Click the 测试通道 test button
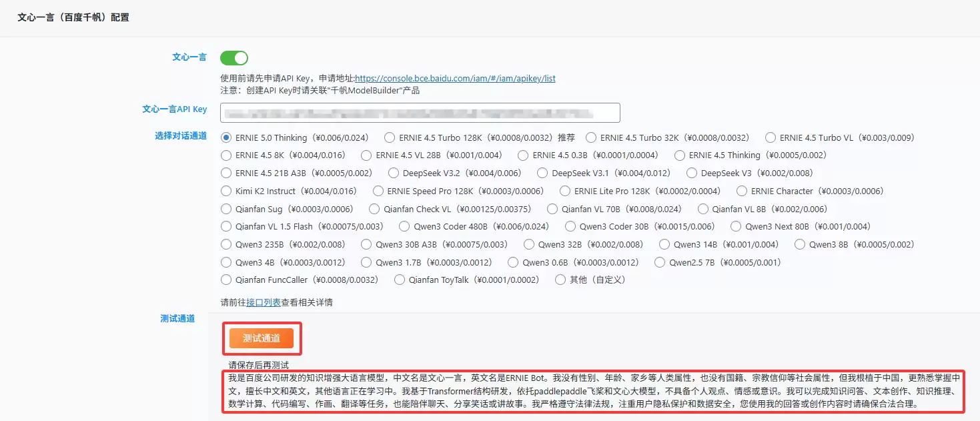The height and width of the screenshot is (421, 980). click(262, 339)
